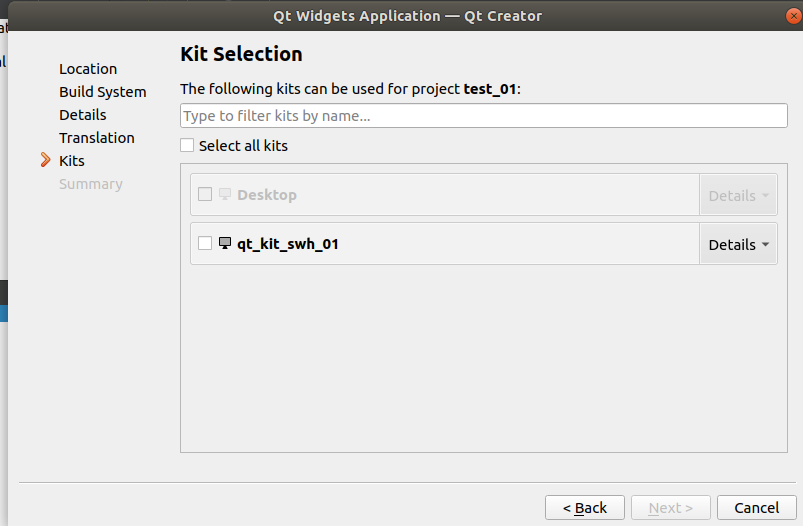
Task: Enable the Select all kits checkbox
Action: tap(187, 145)
